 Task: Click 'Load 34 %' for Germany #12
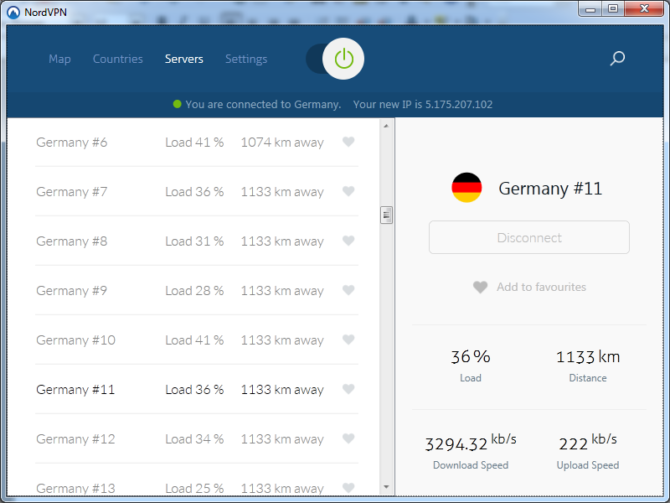click(x=194, y=439)
